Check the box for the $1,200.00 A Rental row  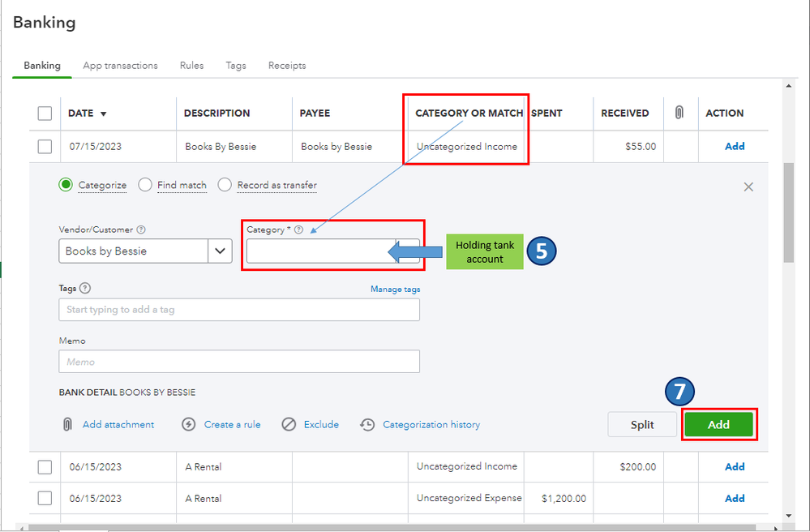[45, 498]
